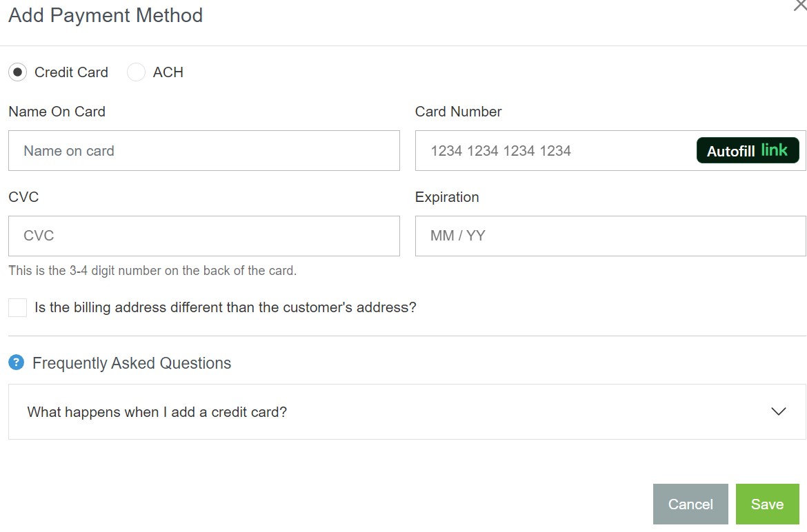This screenshot has width=807, height=532.
Task: Click the 'Name On Card' label
Action: 57,112
